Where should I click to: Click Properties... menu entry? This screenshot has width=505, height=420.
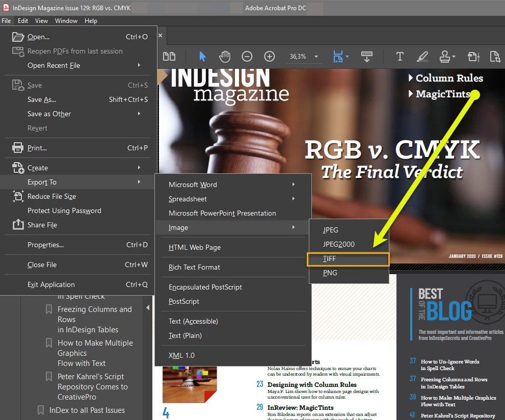pyautogui.click(x=77, y=245)
